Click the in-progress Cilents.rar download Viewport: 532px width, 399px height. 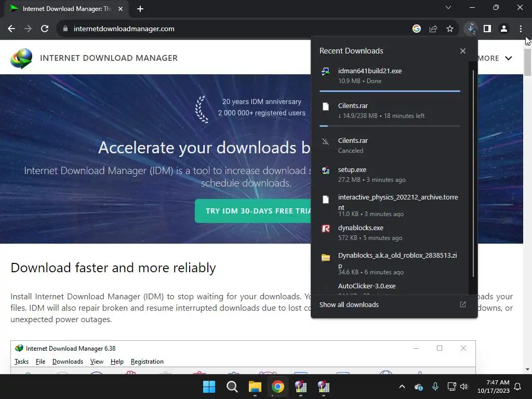tap(390, 111)
